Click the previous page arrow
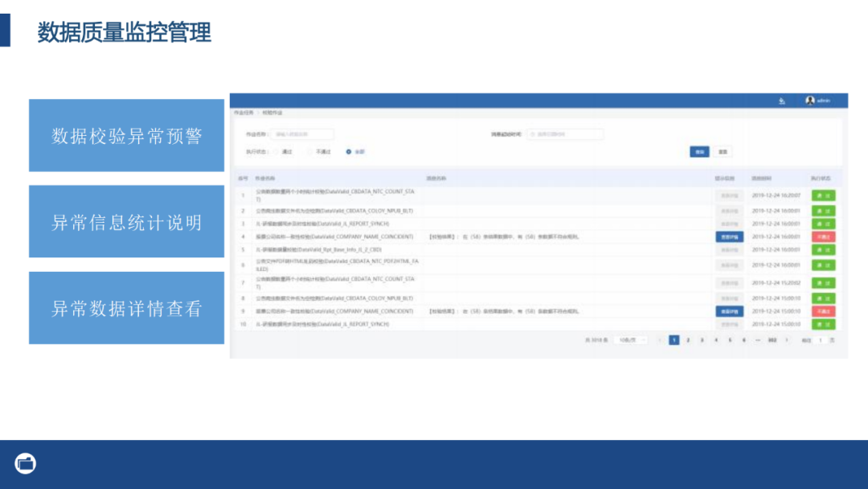This screenshot has width=868, height=489. (x=660, y=340)
